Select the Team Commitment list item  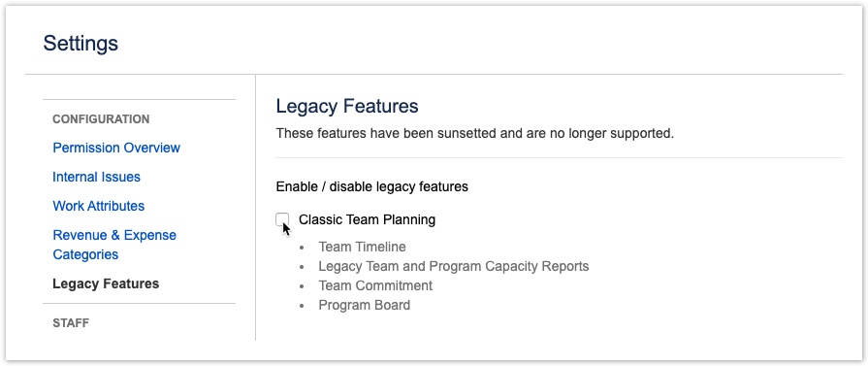(x=375, y=285)
